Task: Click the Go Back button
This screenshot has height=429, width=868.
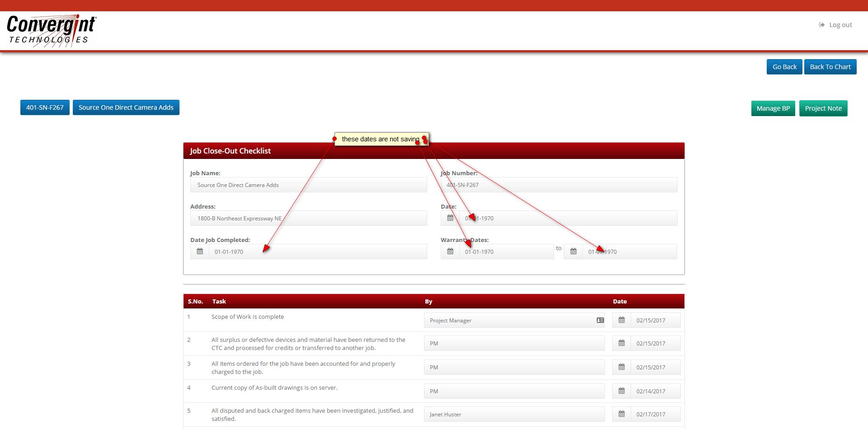Action: point(784,67)
